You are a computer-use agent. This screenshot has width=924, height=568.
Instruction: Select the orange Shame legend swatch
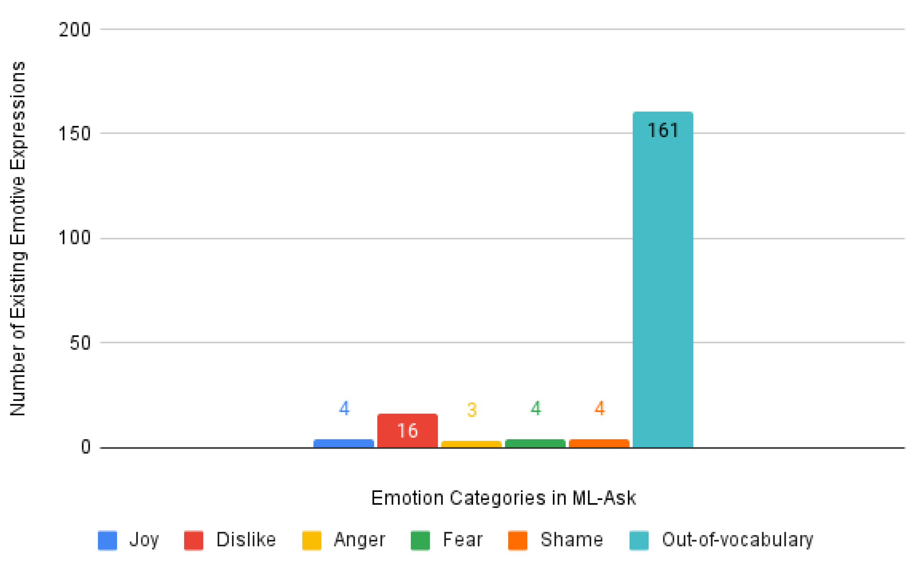coord(517,540)
